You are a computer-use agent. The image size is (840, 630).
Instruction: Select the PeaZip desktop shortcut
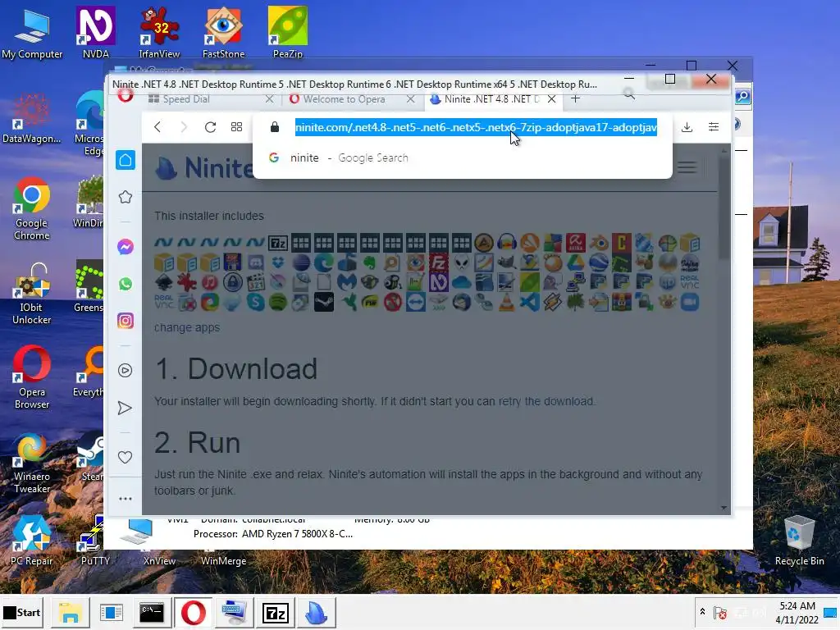point(288,32)
